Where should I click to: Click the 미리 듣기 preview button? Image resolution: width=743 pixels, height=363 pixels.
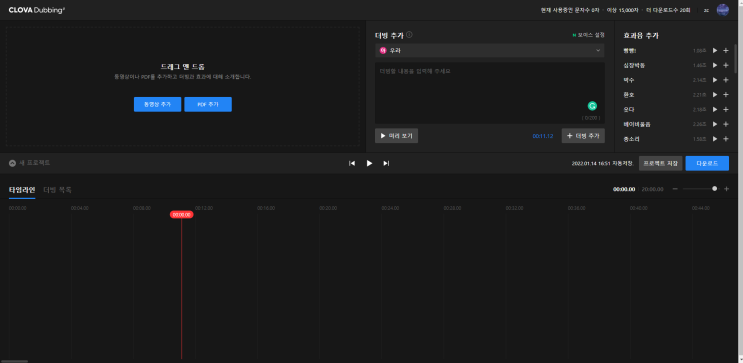click(x=396, y=136)
